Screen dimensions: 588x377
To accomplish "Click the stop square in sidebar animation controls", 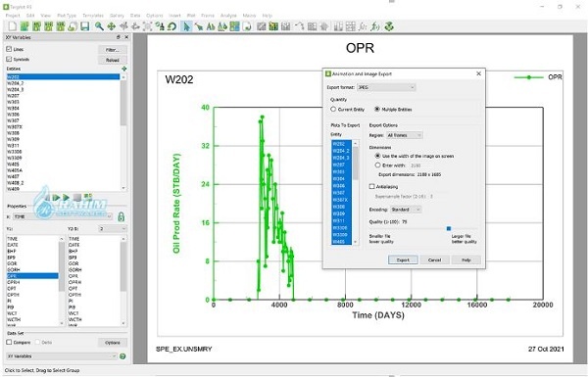I will [76, 197].
